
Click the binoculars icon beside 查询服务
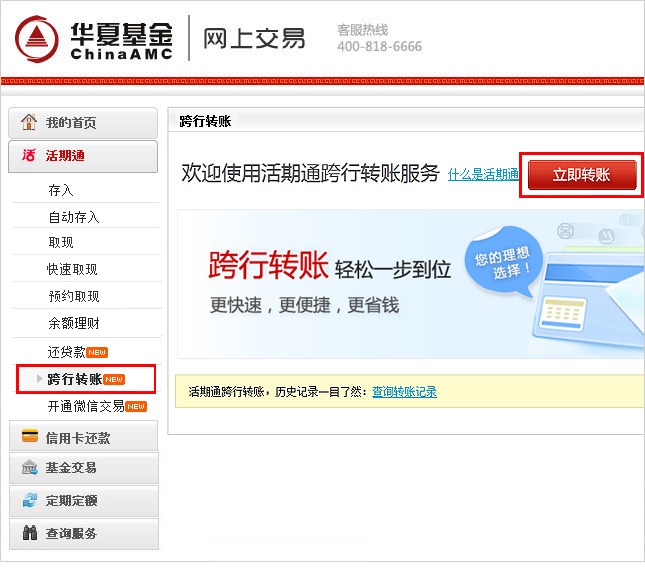click(x=30, y=533)
